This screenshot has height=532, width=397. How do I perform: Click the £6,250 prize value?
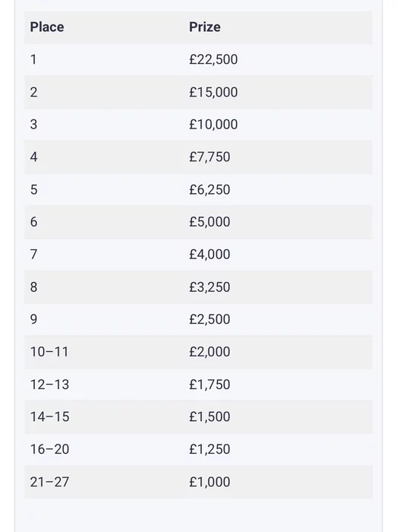pyautogui.click(x=210, y=189)
